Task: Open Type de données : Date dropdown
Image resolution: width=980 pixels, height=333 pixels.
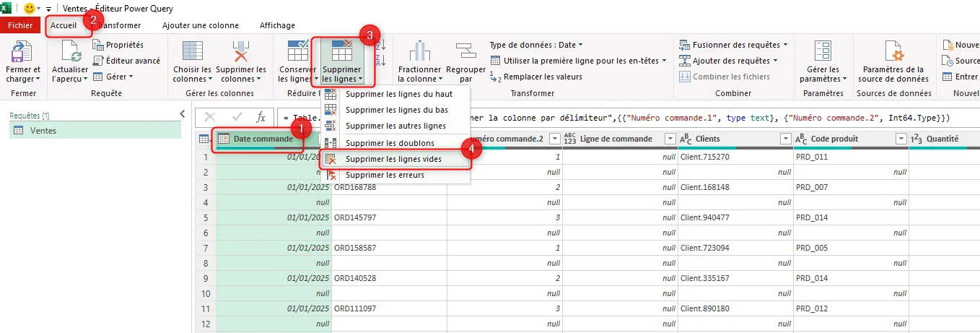Action: tap(536, 45)
